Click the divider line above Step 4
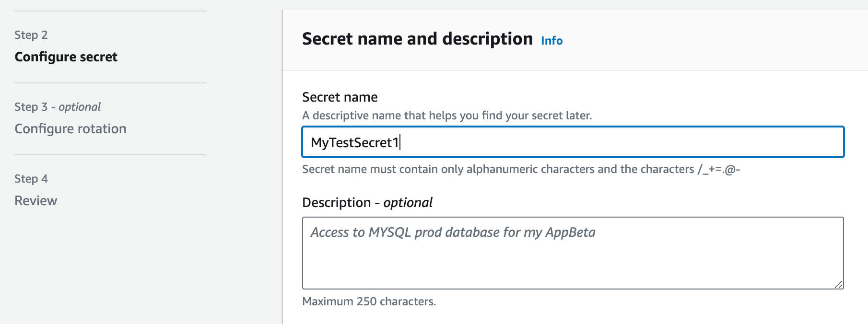The width and height of the screenshot is (868, 324). point(110,155)
